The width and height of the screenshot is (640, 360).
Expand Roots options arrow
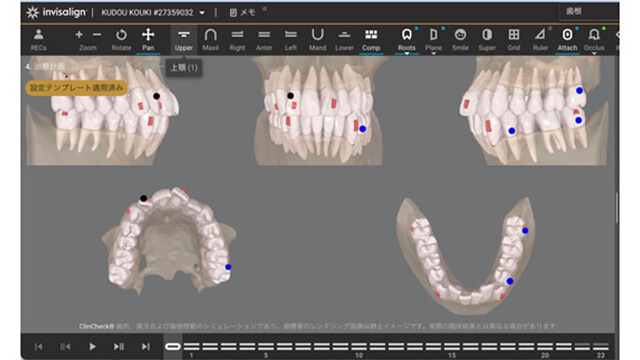407,53
